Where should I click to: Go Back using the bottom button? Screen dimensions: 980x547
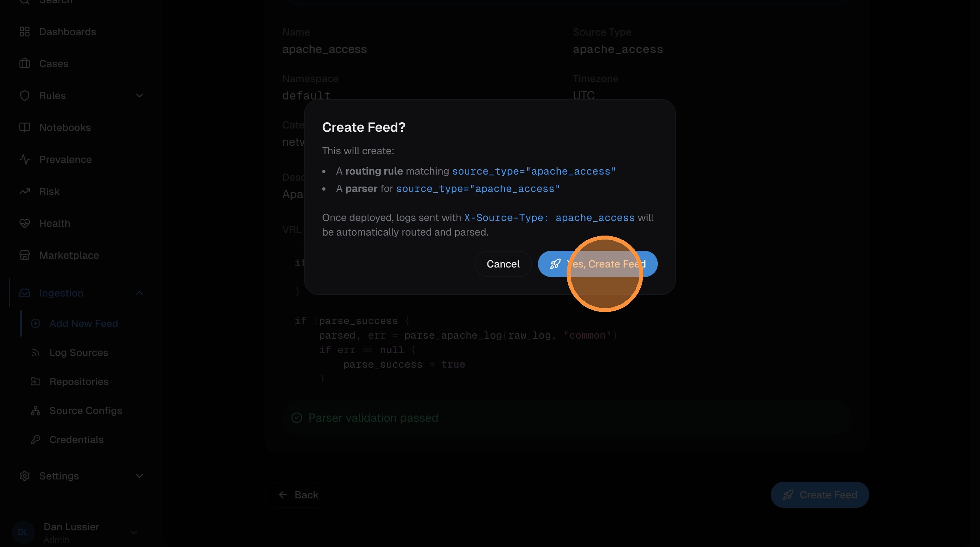pyautogui.click(x=299, y=494)
